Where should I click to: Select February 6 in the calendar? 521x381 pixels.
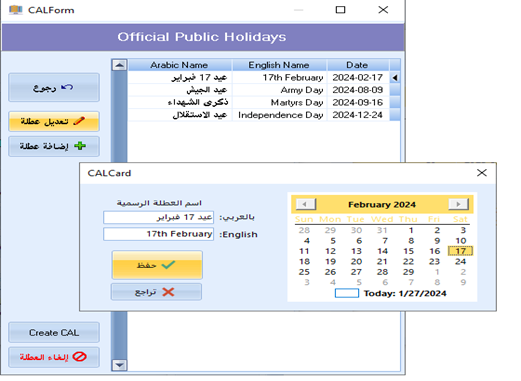pos(359,241)
